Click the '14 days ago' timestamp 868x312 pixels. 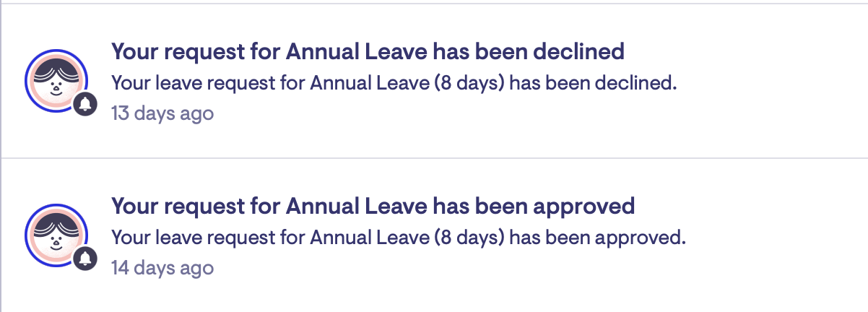[x=162, y=268]
